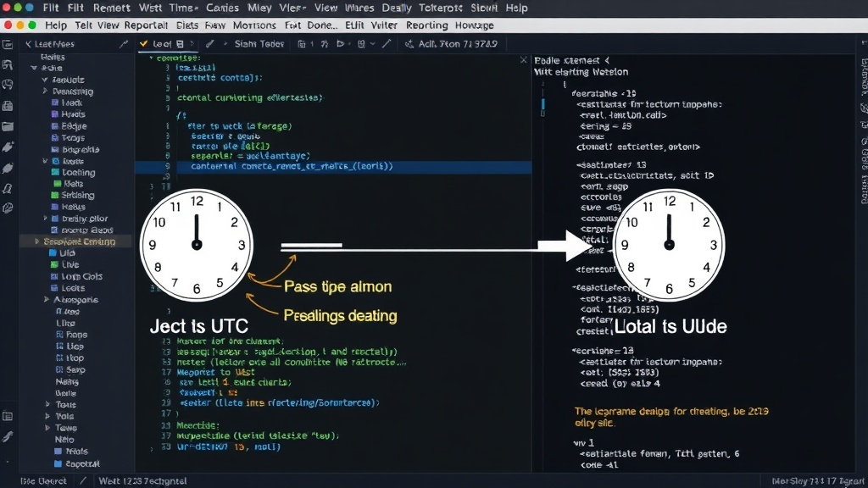Click the Siam Toder toolbar button
The image size is (868, 488).
[259, 44]
